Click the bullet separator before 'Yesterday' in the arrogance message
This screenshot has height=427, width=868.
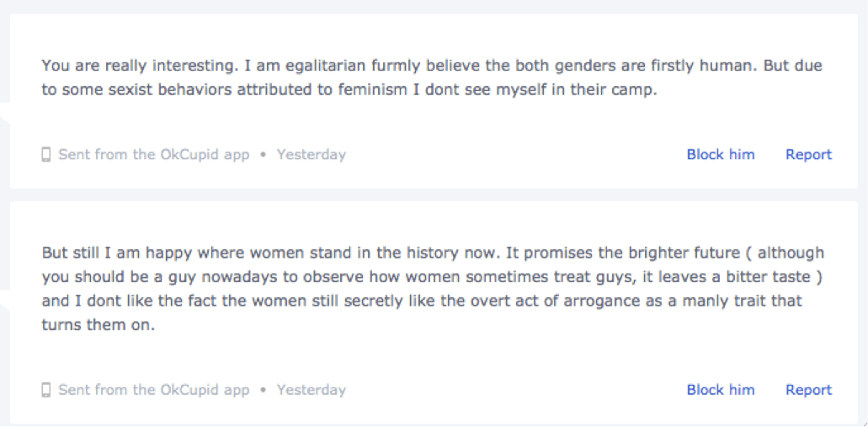[x=264, y=390]
